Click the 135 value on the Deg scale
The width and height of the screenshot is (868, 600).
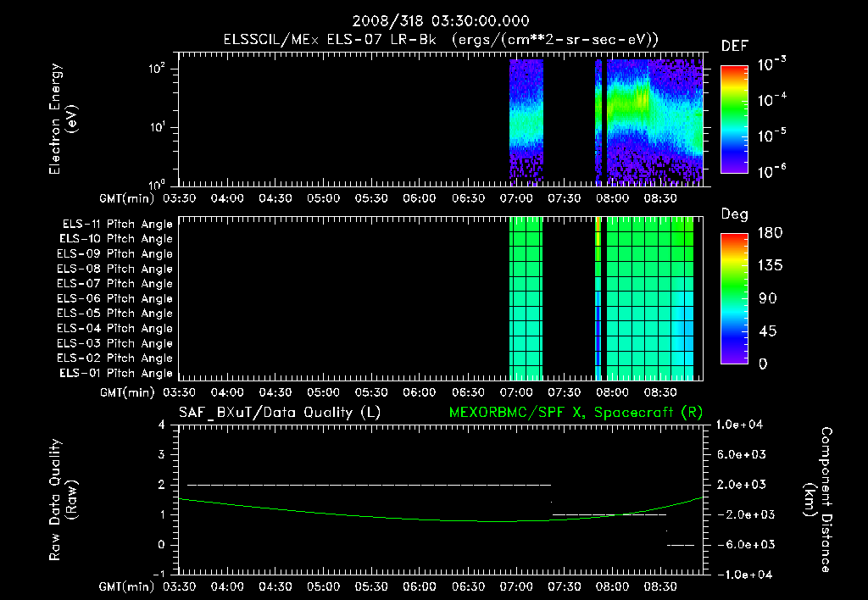(x=770, y=266)
